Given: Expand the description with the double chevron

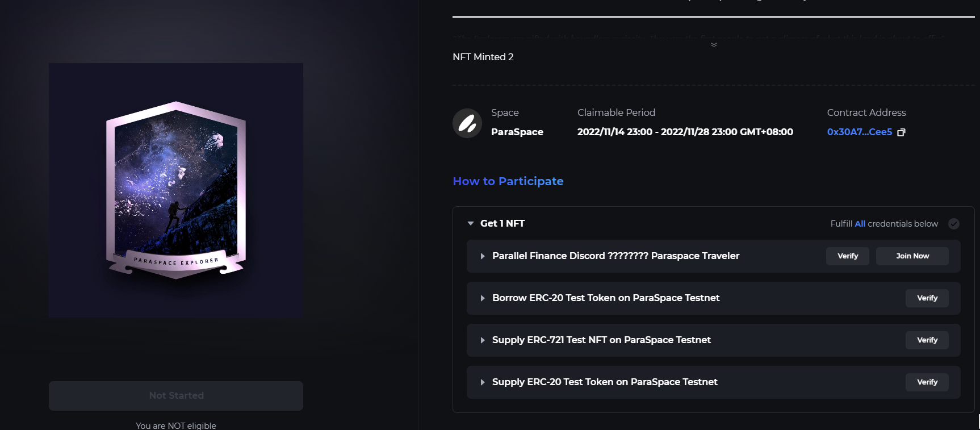Looking at the screenshot, I should (714, 44).
